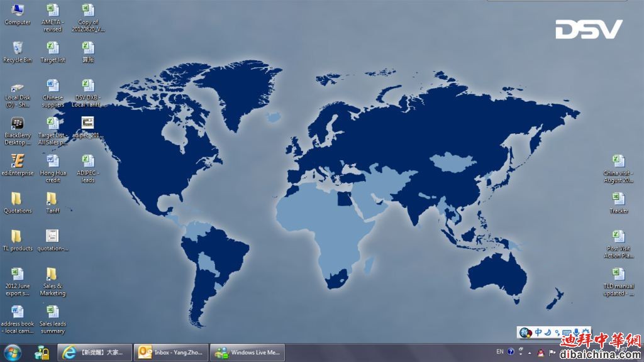The width and height of the screenshot is (644, 362).
Task: Show hidden tray icons arrow
Action: point(530,353)
